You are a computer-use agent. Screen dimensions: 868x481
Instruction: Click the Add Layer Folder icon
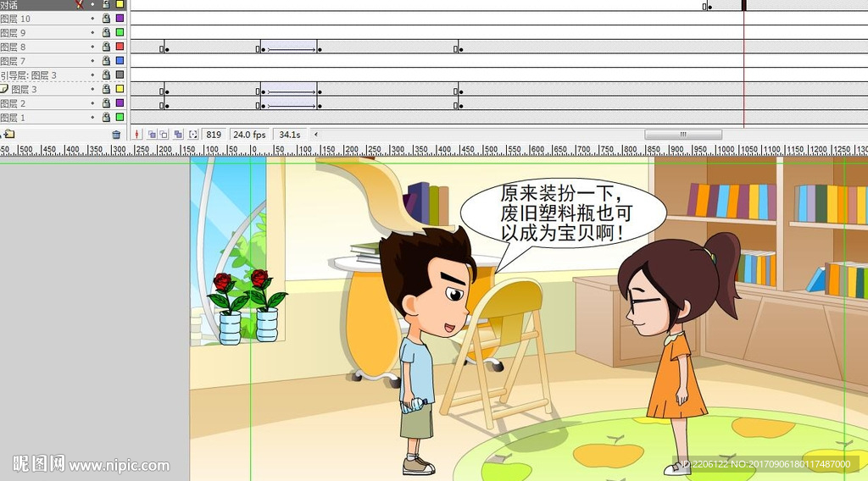point(8,134)
